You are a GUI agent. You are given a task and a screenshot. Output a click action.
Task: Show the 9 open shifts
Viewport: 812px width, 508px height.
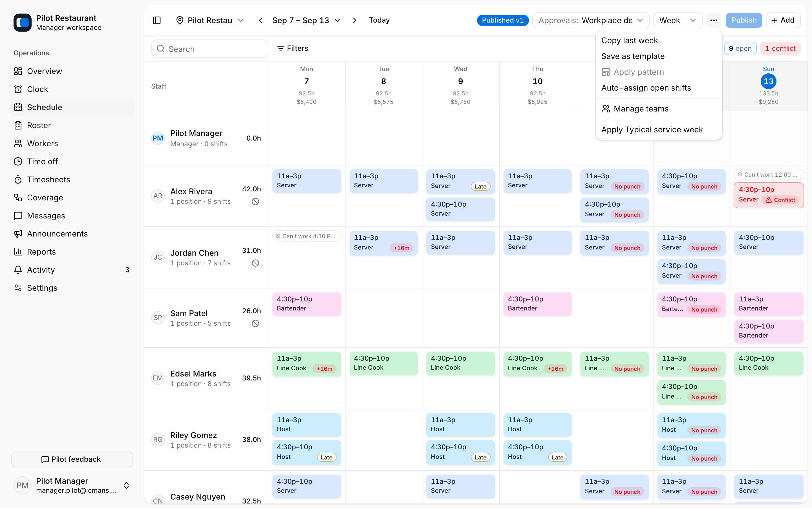point(740,48)
